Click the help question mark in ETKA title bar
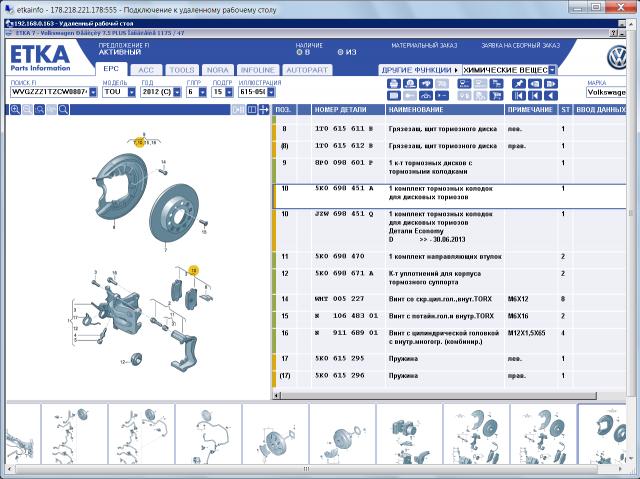640x479 pixels. tap(614, 33)
